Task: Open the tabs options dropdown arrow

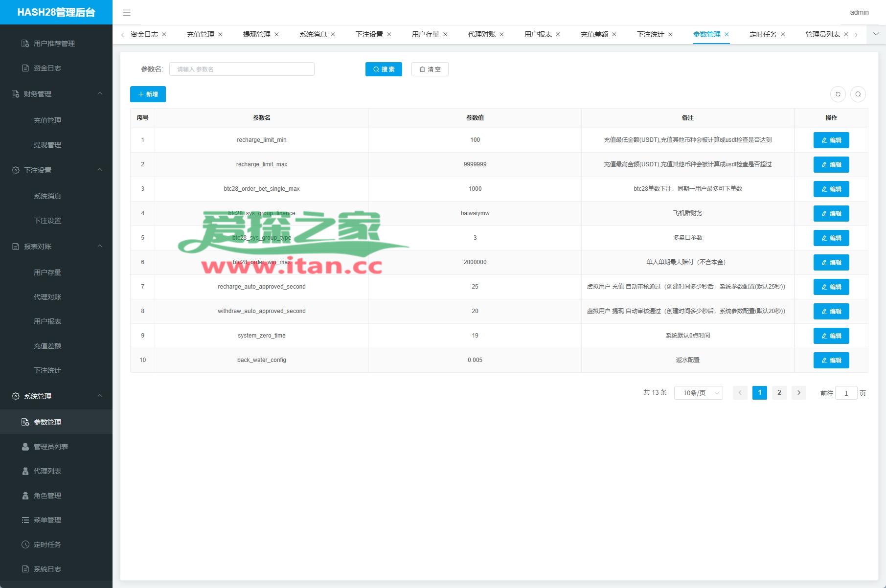Action: pos(876,34)
